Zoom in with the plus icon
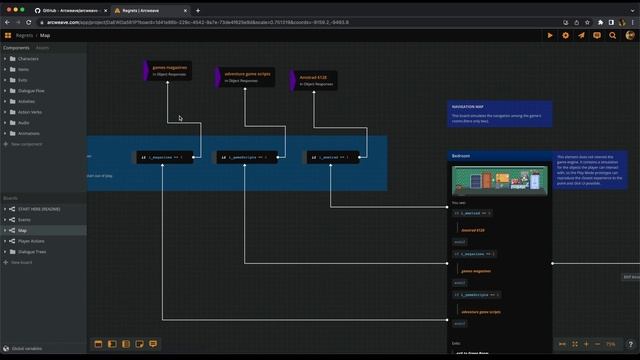The width and height of the screenshot is (640, 360). (x=586, y=344)
